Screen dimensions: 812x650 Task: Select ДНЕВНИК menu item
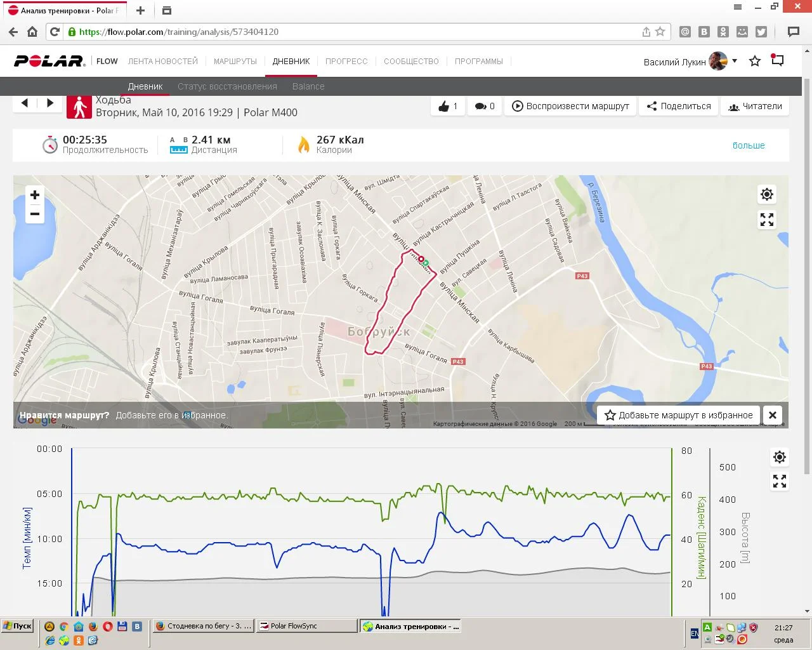click(291, 62)
